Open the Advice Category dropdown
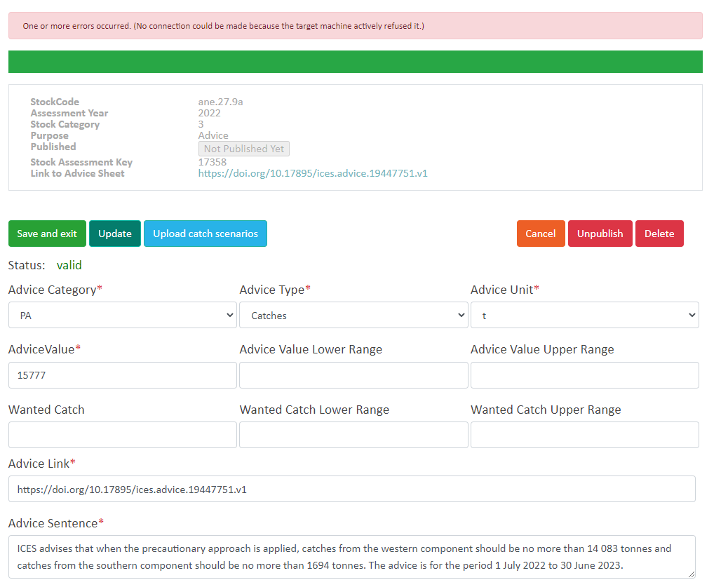 tap(122, 315)
